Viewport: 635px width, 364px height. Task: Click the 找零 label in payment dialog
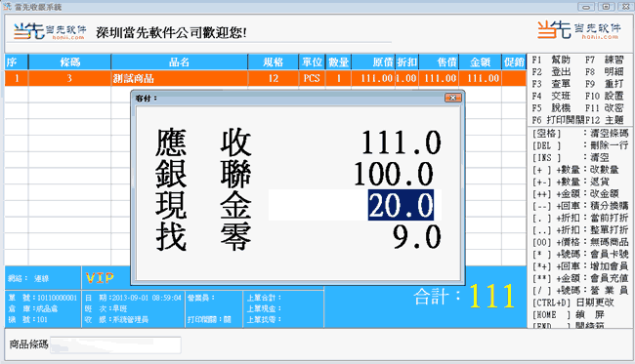pos(203,237)
